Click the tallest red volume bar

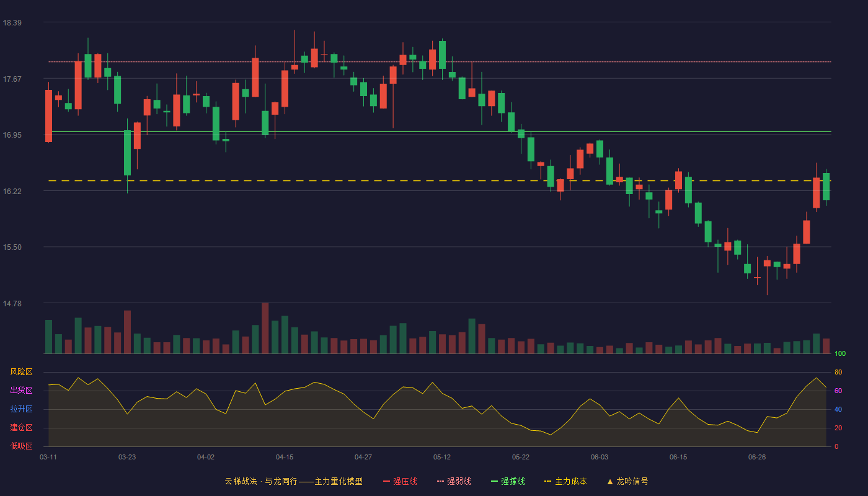(265, 328)
